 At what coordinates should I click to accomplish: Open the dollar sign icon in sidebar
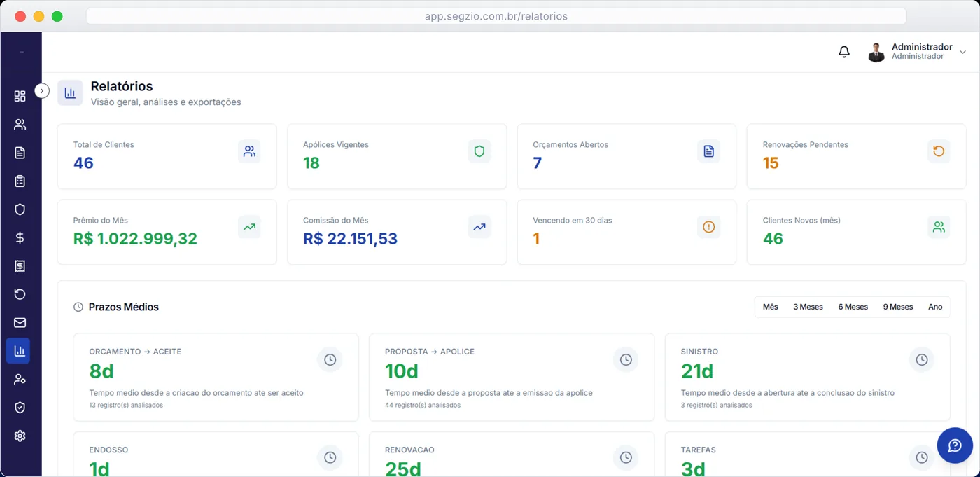pos(20,238)
